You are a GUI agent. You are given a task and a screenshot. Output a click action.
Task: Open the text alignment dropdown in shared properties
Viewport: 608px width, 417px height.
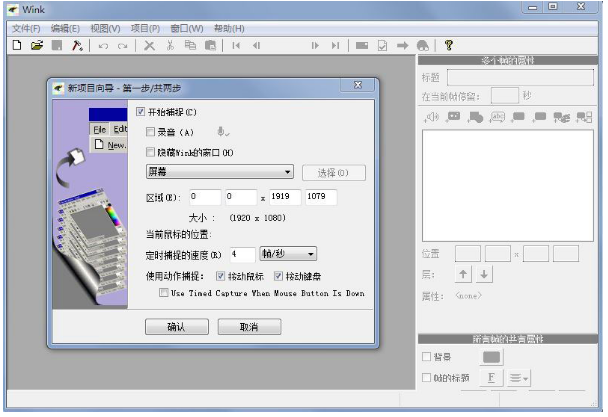click(x=518, y=377)
